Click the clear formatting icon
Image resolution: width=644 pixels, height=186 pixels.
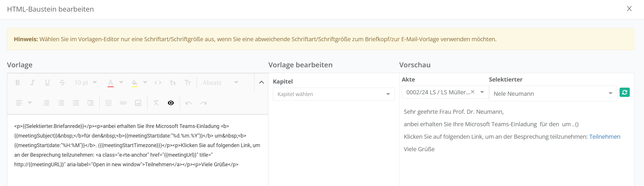click(x=156, y=103)
